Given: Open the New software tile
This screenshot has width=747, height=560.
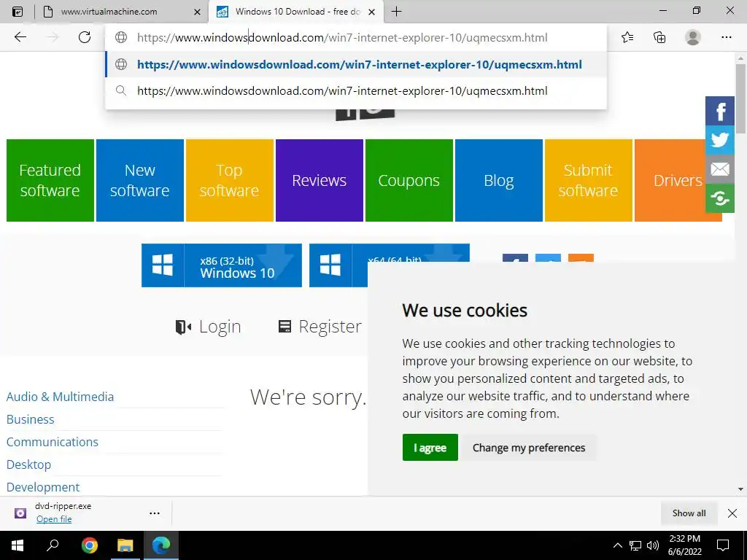Looking at the screenshot, I should tap(139, 181).
